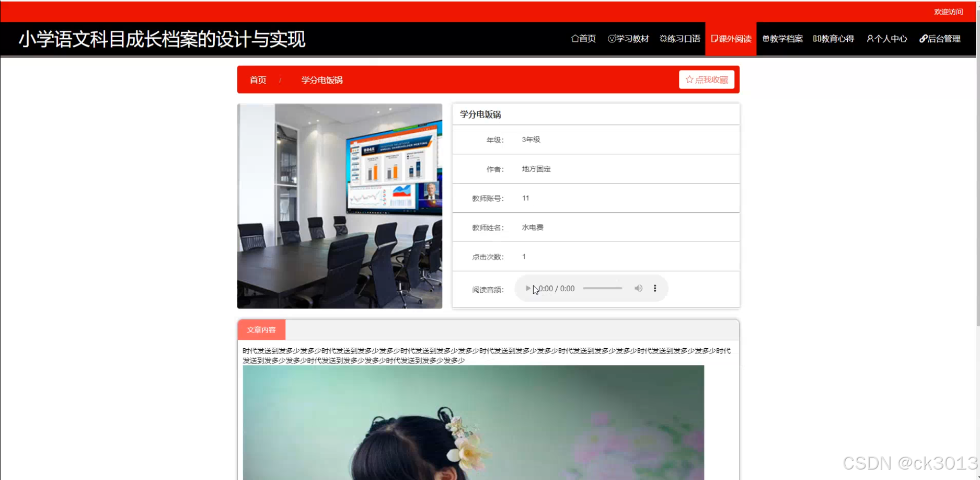Click the page vertical scrollbar
Image resolution: width=980 pixels, height=480 pixels.
(977, 167)
